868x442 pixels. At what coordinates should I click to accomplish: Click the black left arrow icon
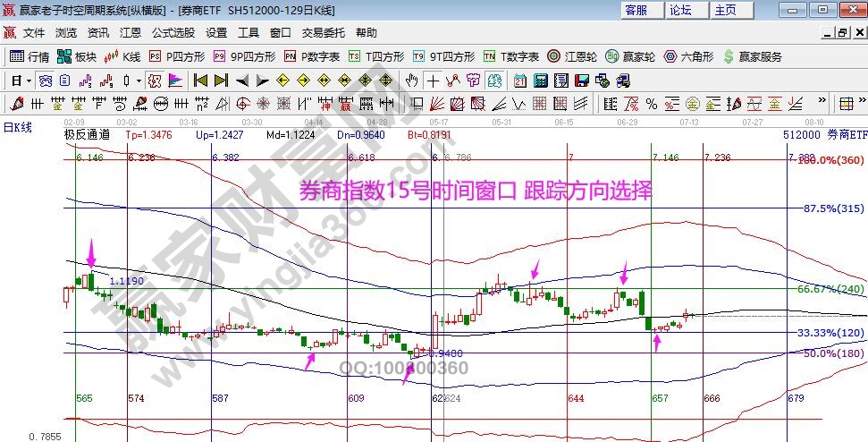point(242,81)
